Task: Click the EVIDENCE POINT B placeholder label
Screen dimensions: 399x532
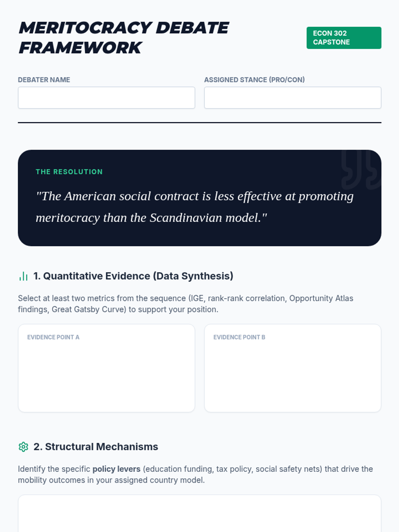Action: pos(239,337)
